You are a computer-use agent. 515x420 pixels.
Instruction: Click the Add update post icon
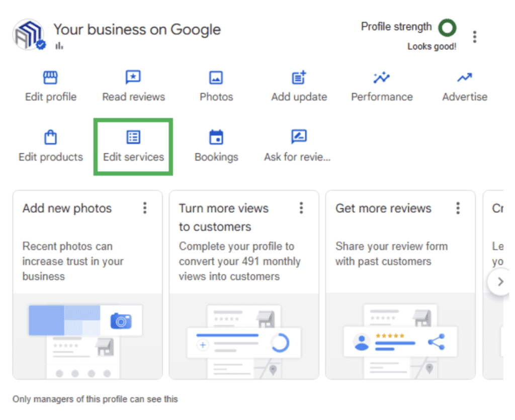click(x=299, y=77)
